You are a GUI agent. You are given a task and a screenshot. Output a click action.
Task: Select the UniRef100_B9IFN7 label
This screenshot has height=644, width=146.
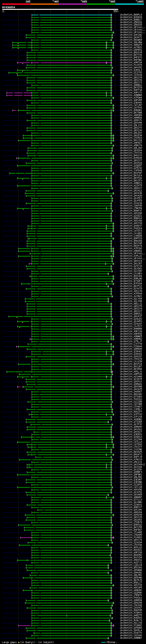point(131,173)
